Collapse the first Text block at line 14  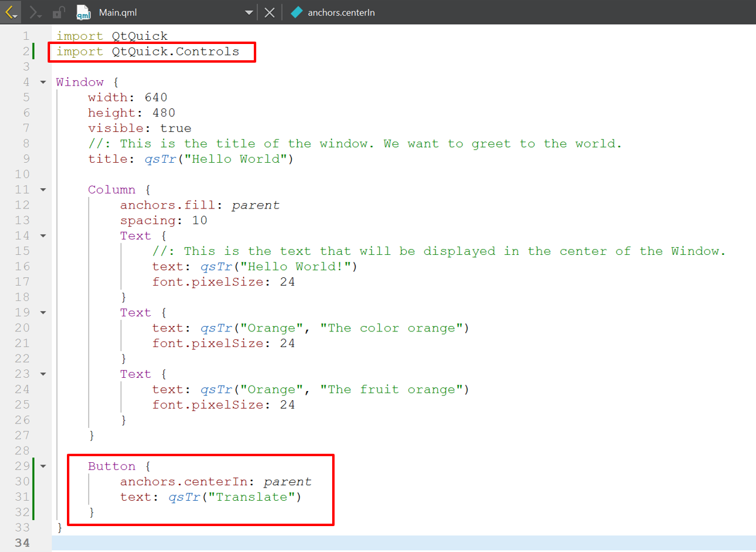(43, 236)
